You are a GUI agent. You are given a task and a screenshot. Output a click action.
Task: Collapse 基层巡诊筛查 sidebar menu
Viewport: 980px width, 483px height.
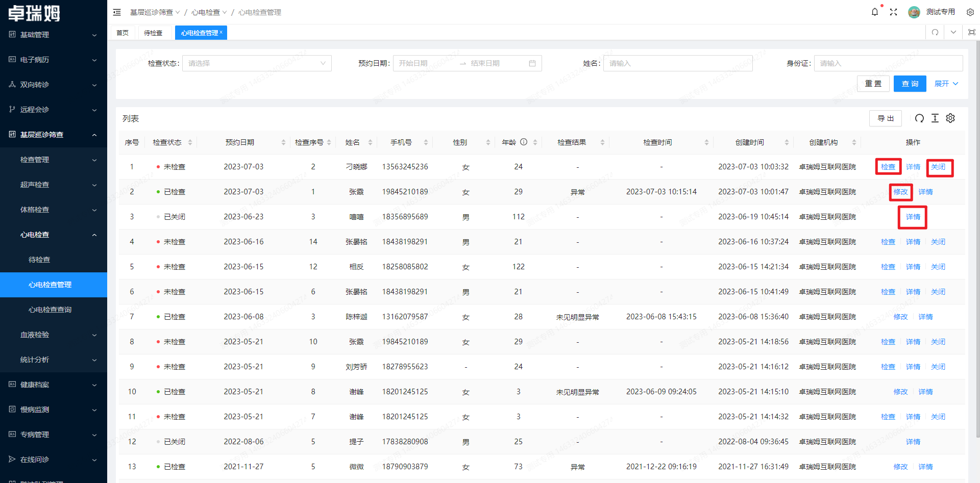pyautogui.click(x=54, y=135)
